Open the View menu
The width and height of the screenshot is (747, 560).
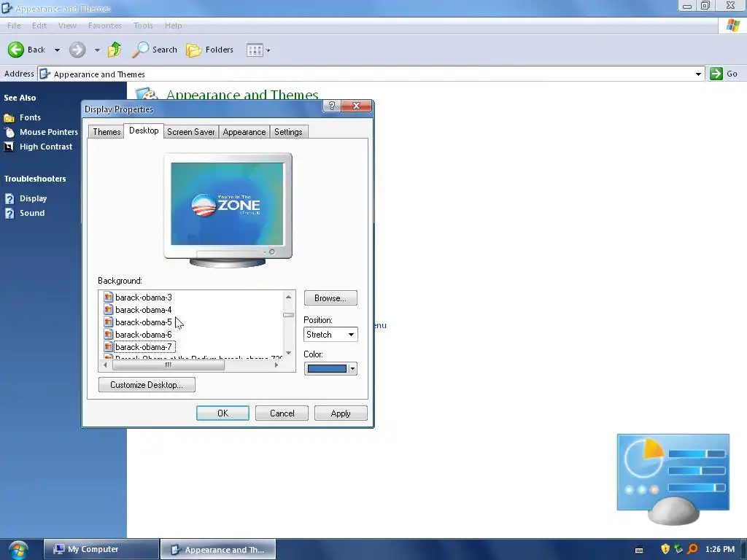pyautogui.click(x=67, y=26)
